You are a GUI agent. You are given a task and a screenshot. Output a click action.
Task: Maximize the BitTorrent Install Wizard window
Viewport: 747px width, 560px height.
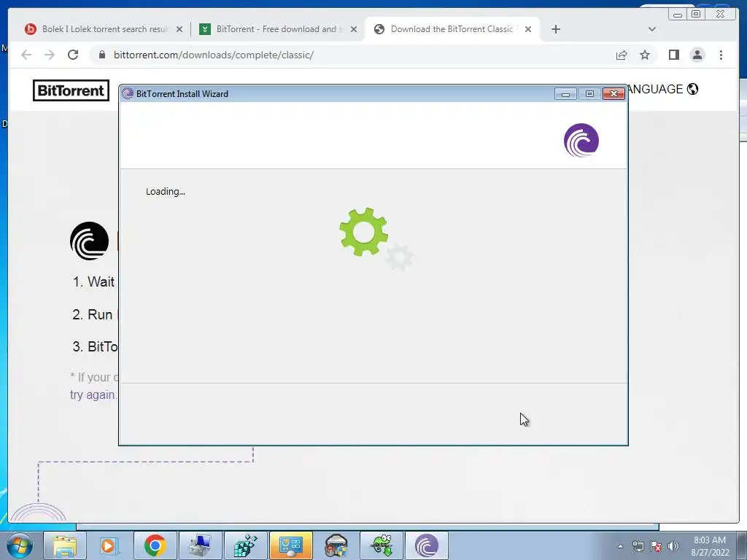(589, 94)
